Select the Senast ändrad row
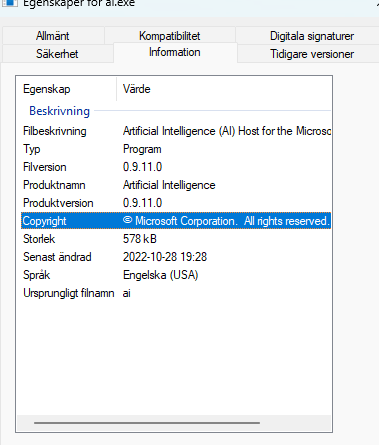This screenshot has height=445, width=379. (x=176, y=257)
